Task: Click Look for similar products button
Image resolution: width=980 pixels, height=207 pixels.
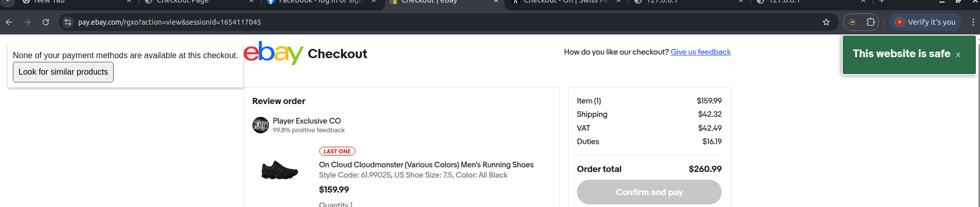Action: 63,72
